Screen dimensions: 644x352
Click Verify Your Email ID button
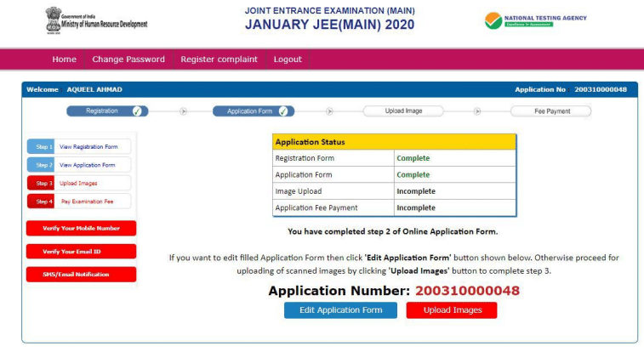coord(82,251)
